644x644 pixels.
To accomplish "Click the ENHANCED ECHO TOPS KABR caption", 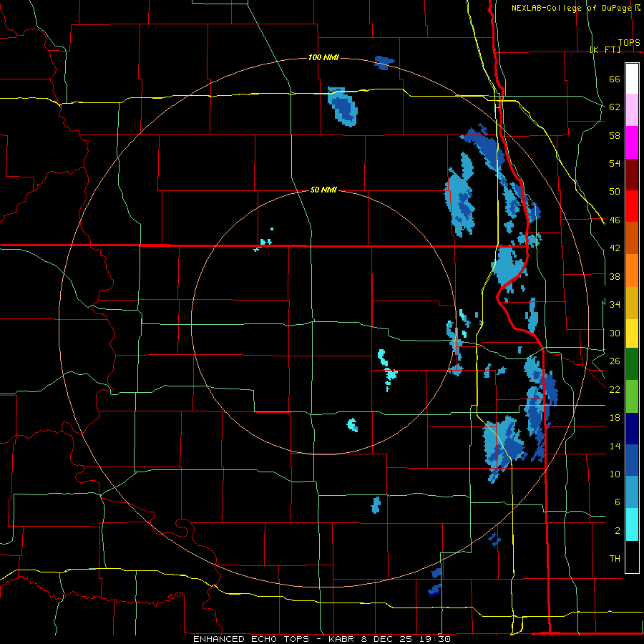I will pyautogui.click(x=322, y=639).
